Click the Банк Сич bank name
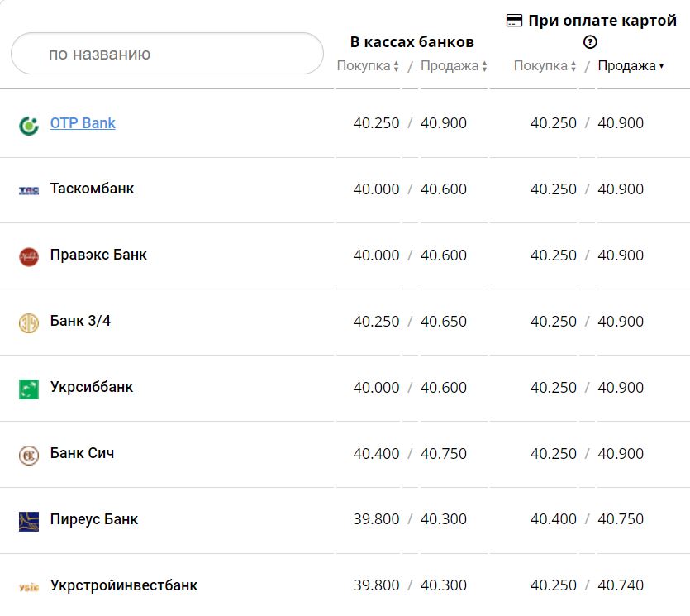The image size is (690, 616). pyautogui.click(x=82, y=453)
